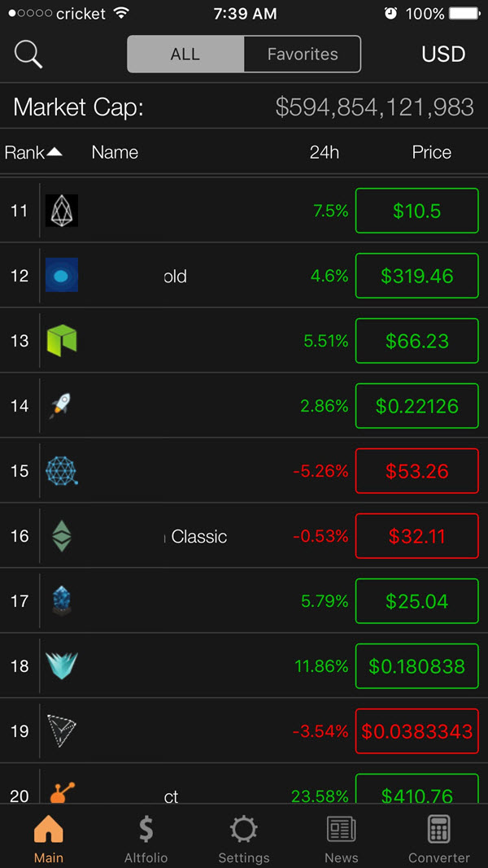The height and width of the screenshot is (868, 488).
Task: Tap the red $53.26 price button
Action: point(416,470)
